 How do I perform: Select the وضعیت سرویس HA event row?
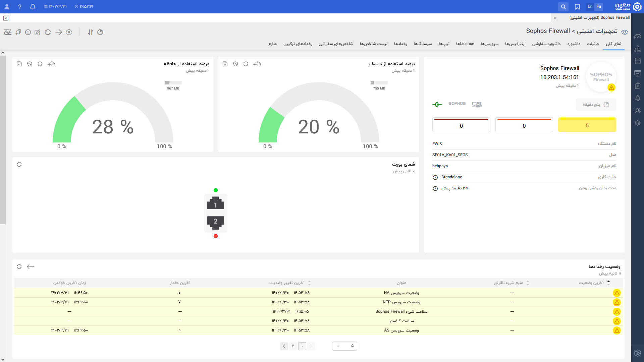click(318, 293)
